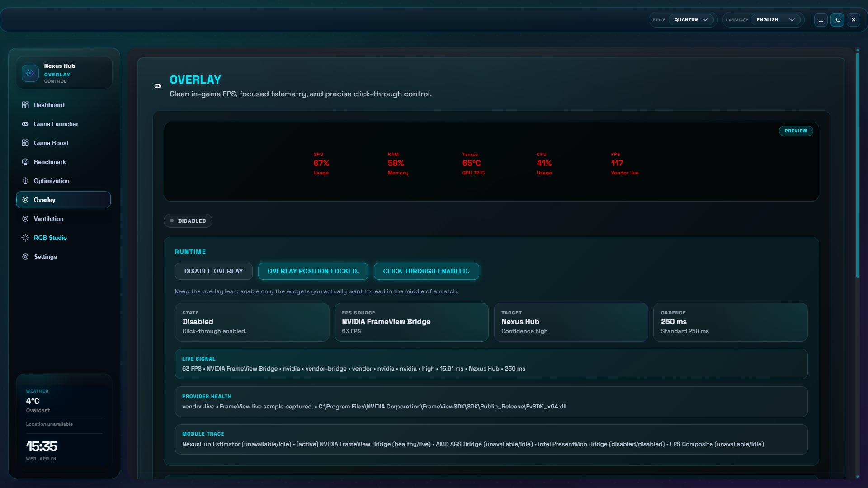The height and width of the screenshot is (488, 868).
Task: Click the Settings gear icon in sidebar
Action: click(x=25, y=257)
